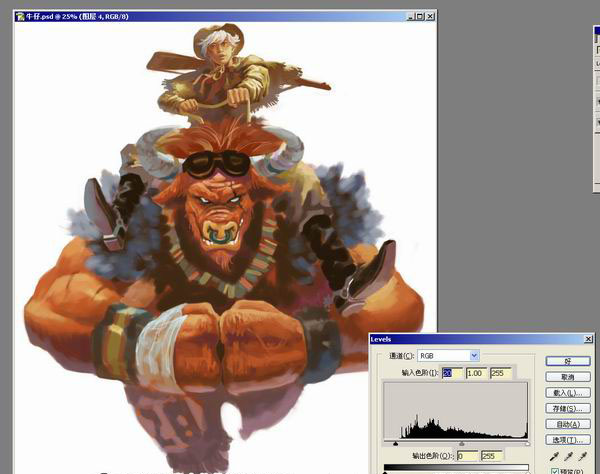Select the gray point eyedropper
The width and height of the screenshot is (600, 474).
click(568, 456)
